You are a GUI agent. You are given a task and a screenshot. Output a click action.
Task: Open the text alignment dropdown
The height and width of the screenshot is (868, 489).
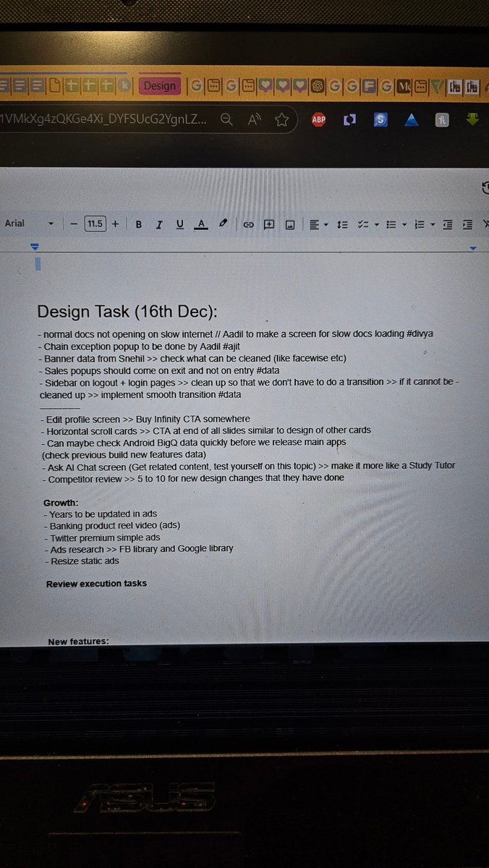pos(318,224)
